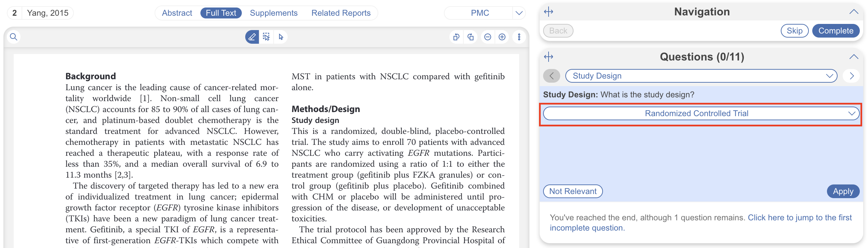
Task: Collapse the Questions panel
Action: click(x=854, y=57)
